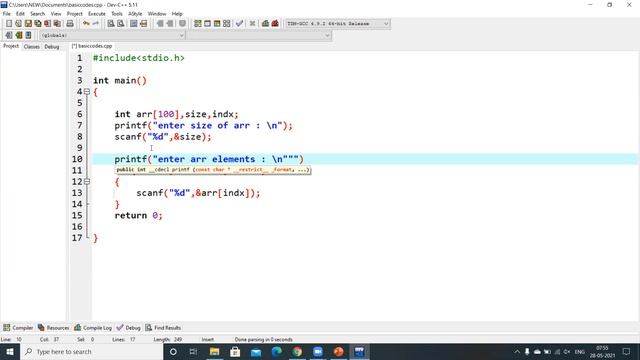Click the Redo toolbar icon
Image resolution: width=640 pixels, height=360 pixels.
tap(96, 24)
